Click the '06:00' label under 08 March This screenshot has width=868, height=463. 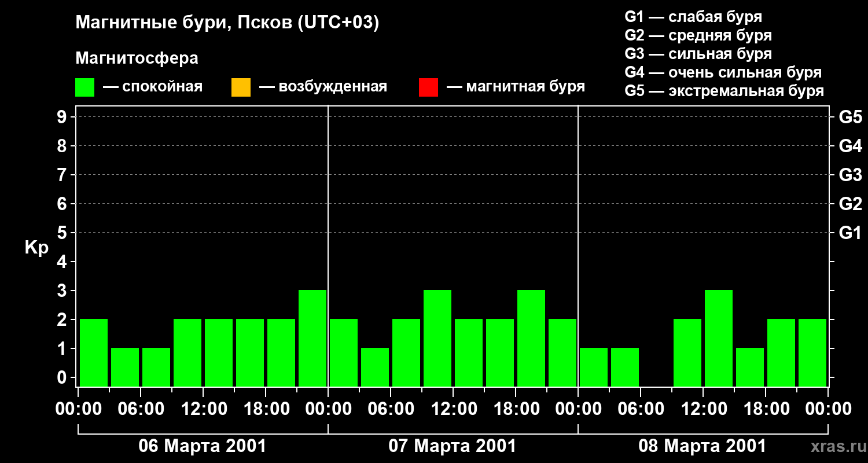(x=641, y=409)
